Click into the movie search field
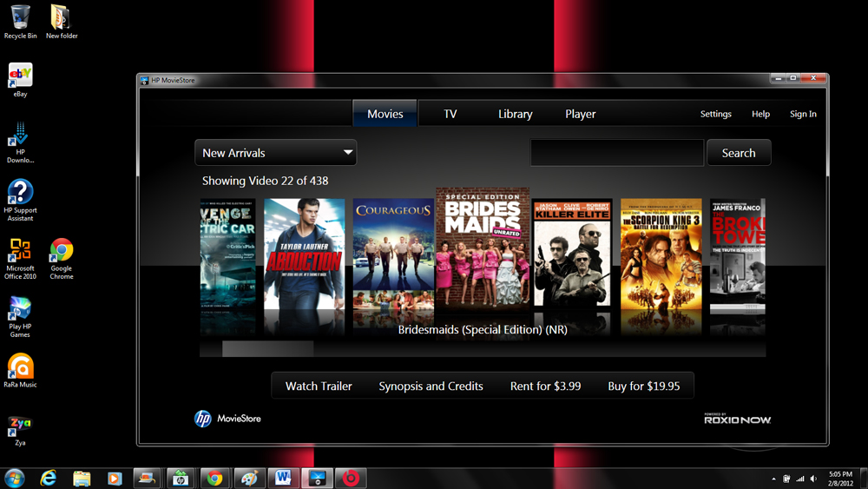Screen dimensions: 868x489 tap(616, 152)
